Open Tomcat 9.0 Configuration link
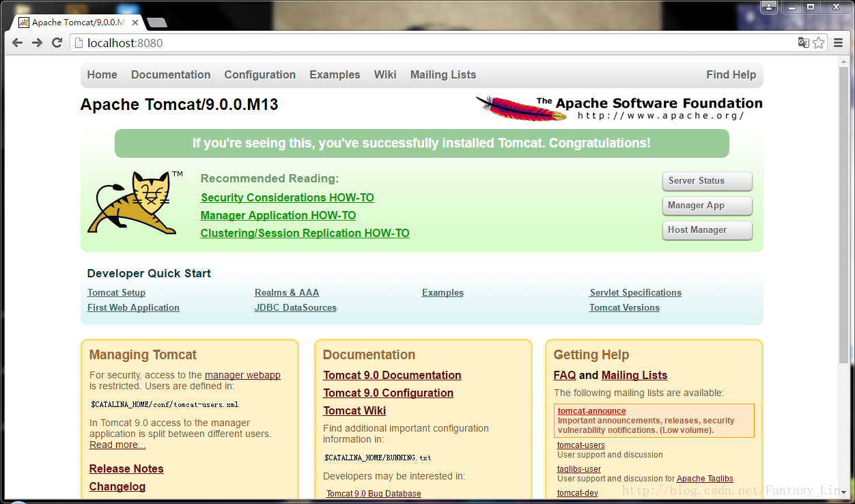855x504 pixels. pos(389,393)
